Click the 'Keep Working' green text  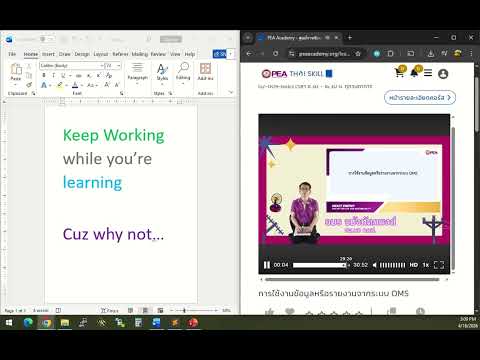(114, 135)
